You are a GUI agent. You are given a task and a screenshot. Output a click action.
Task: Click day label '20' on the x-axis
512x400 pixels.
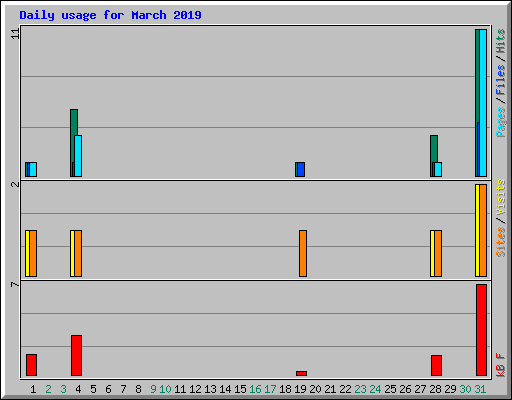pyautogui.click(x=315, y=389)
